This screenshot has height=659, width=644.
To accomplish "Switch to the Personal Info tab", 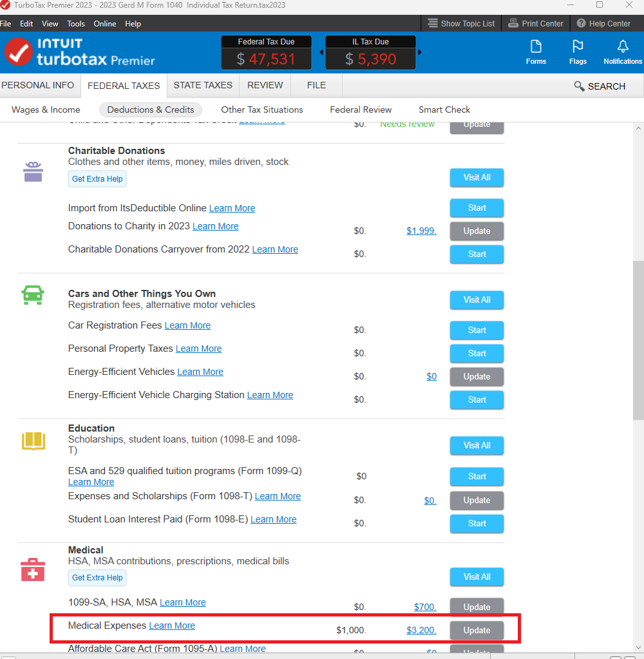I will click(38, 85).
